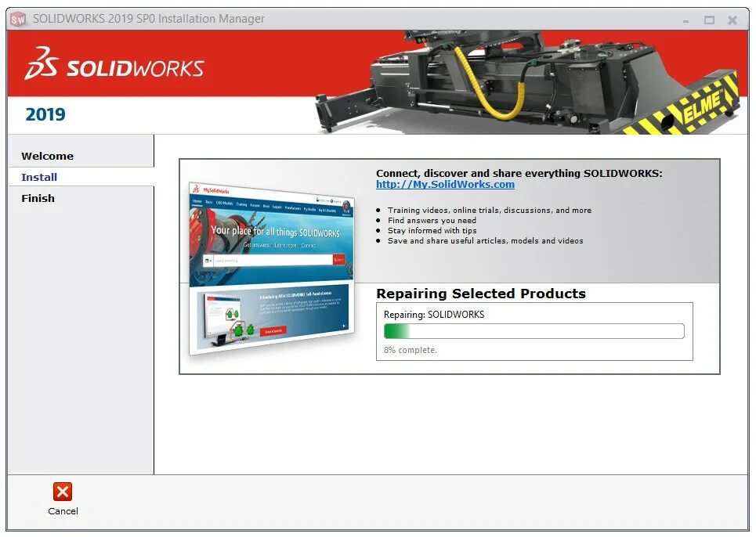Select the Install step in sidebar

(39, 177)
